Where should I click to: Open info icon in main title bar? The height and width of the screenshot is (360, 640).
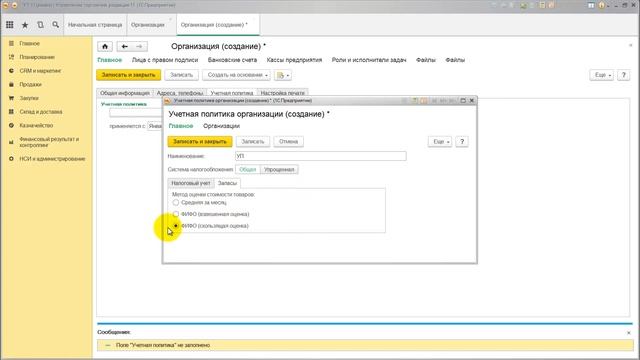tap(602, 5)
